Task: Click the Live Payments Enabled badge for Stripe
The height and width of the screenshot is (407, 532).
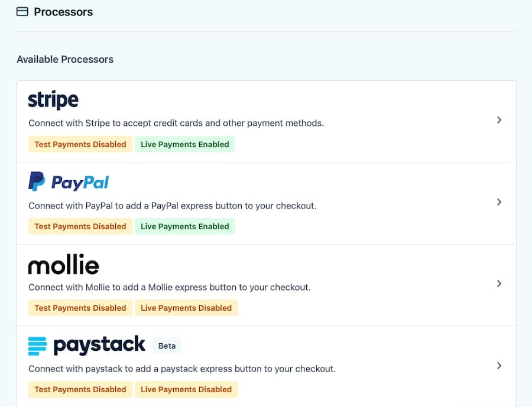Action: pyautogui.click(x=185, y=144)
